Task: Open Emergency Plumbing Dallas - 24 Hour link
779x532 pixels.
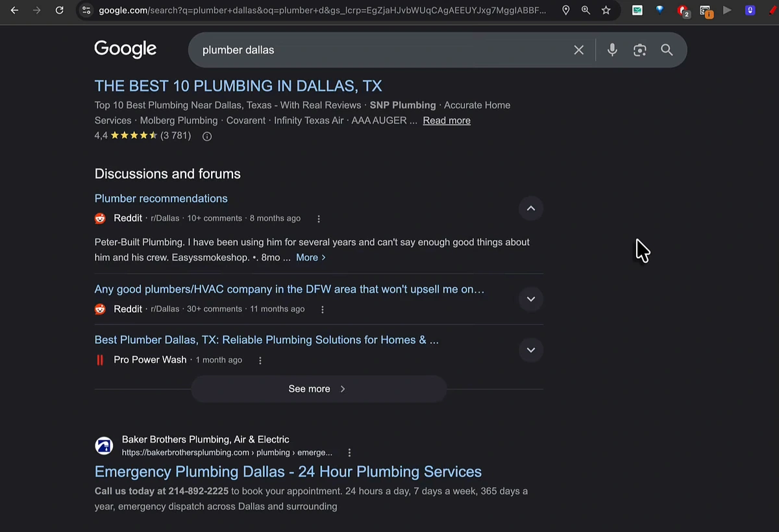Action: point(288,472)
